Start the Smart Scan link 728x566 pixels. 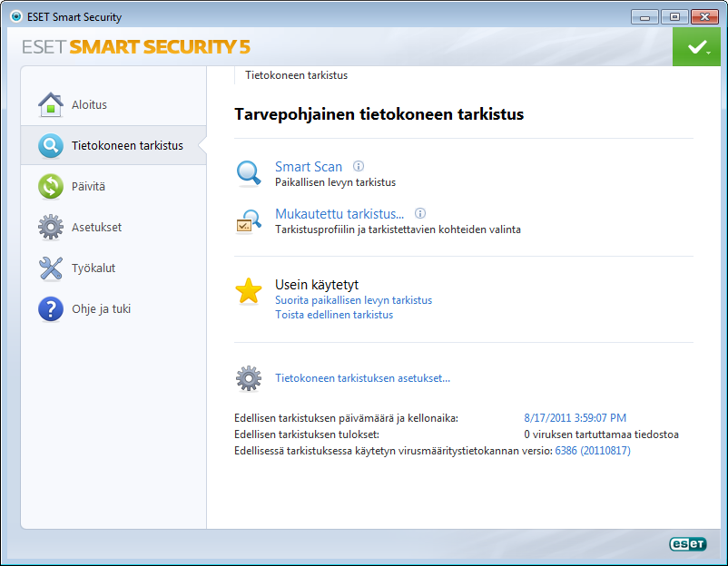309,167
